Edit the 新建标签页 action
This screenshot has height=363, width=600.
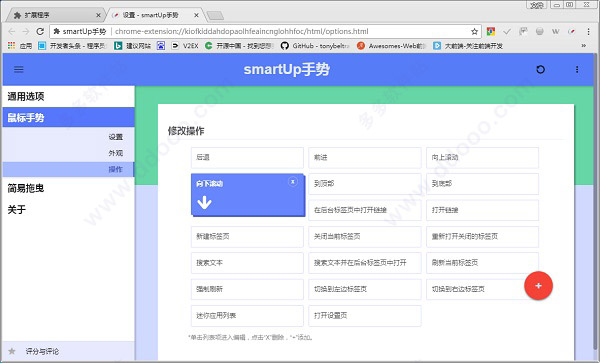tap(247, 237)
